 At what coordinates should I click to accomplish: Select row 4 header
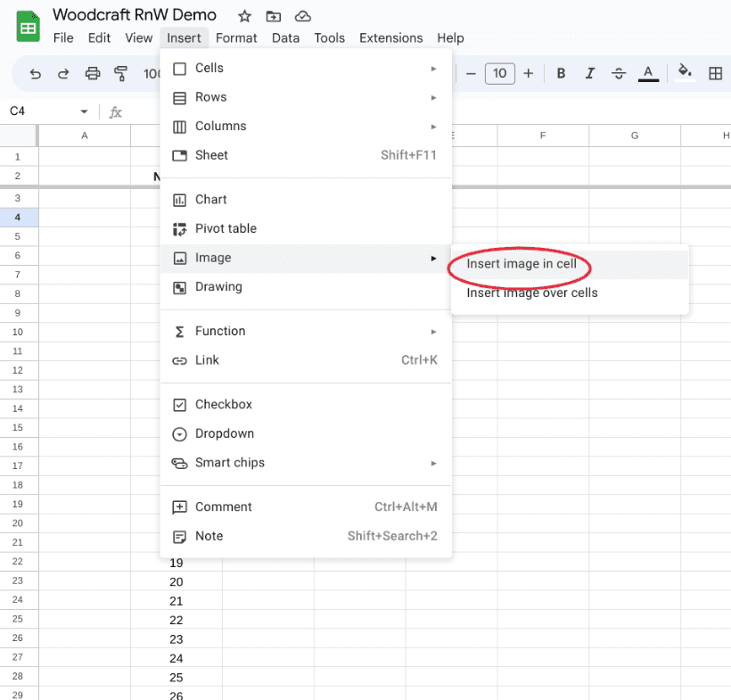pos(19,218)
